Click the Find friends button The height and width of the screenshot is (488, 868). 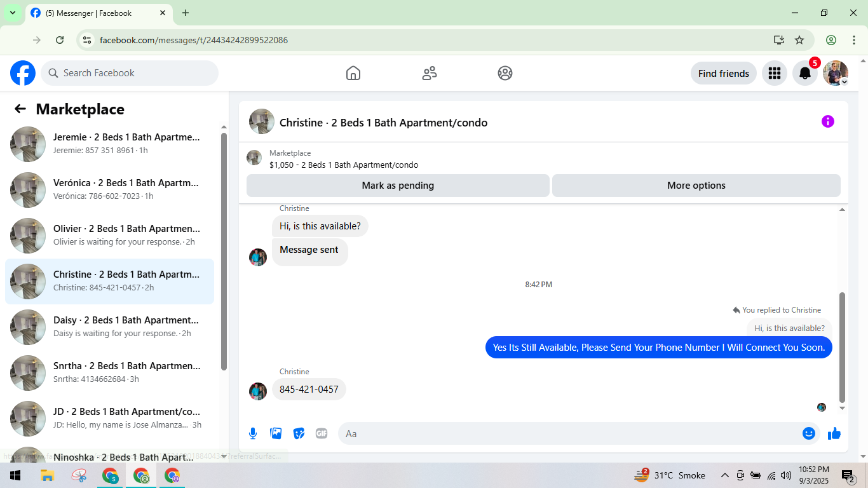(724, 73)
